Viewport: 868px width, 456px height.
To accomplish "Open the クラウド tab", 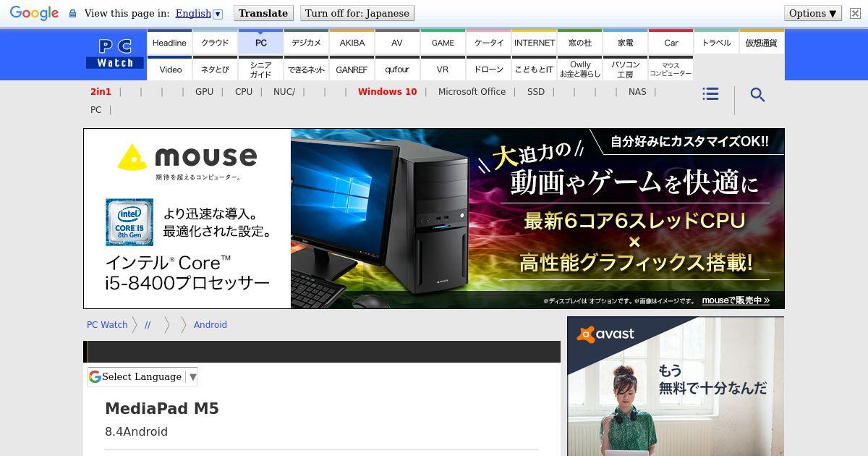I will point(215,43).
